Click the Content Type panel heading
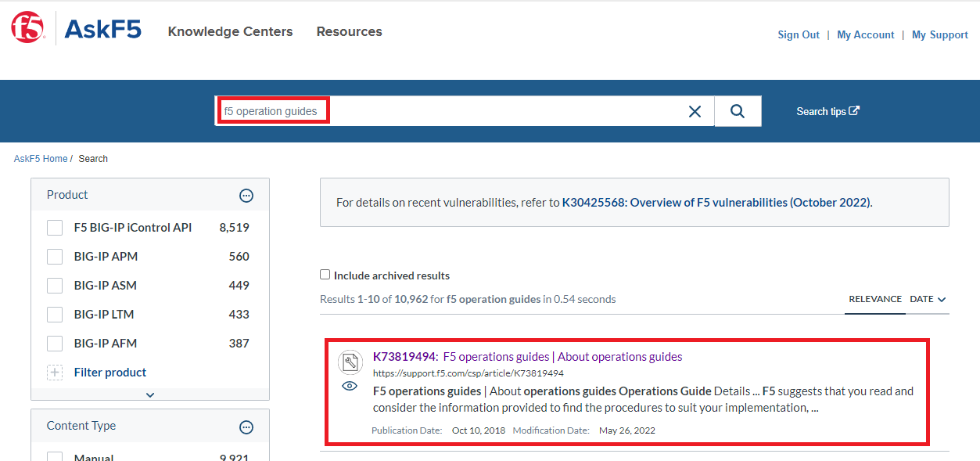The width and height of the screenshot is (980, 461). tap(81, 426)
